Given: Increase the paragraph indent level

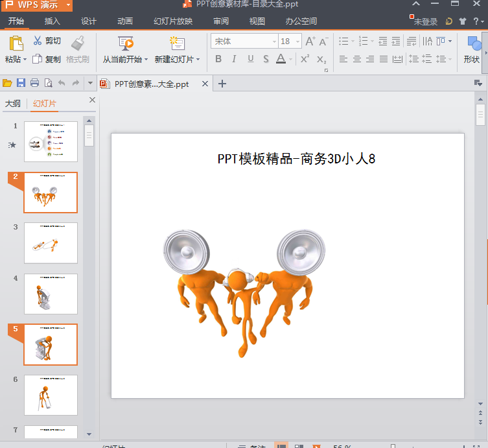Looking at the screenshot, I should click(x=396, y=41).
